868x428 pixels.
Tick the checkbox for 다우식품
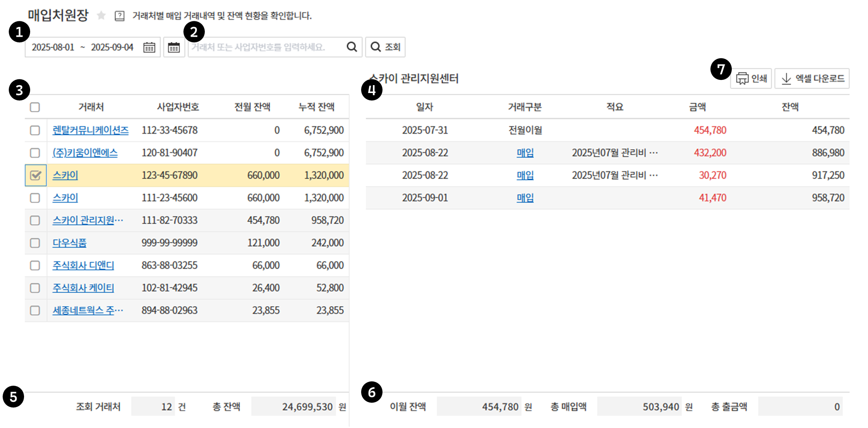pos(35,243)
